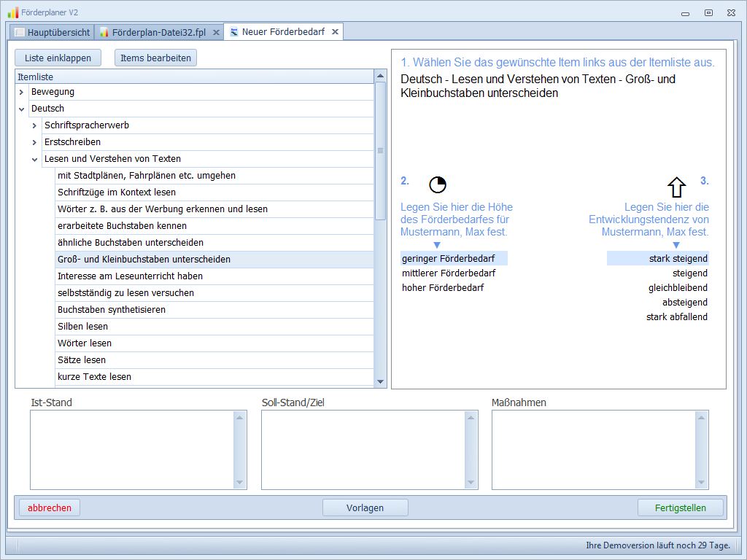Select item Wörter lesen
This screenshot has width=747, height=560.
214,343
